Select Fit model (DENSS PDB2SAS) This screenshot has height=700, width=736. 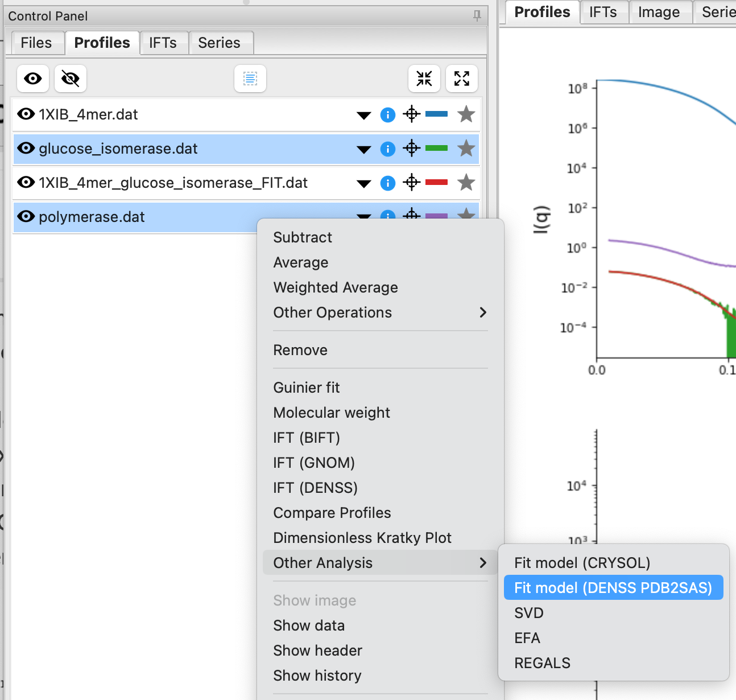[x=614, y=588]
